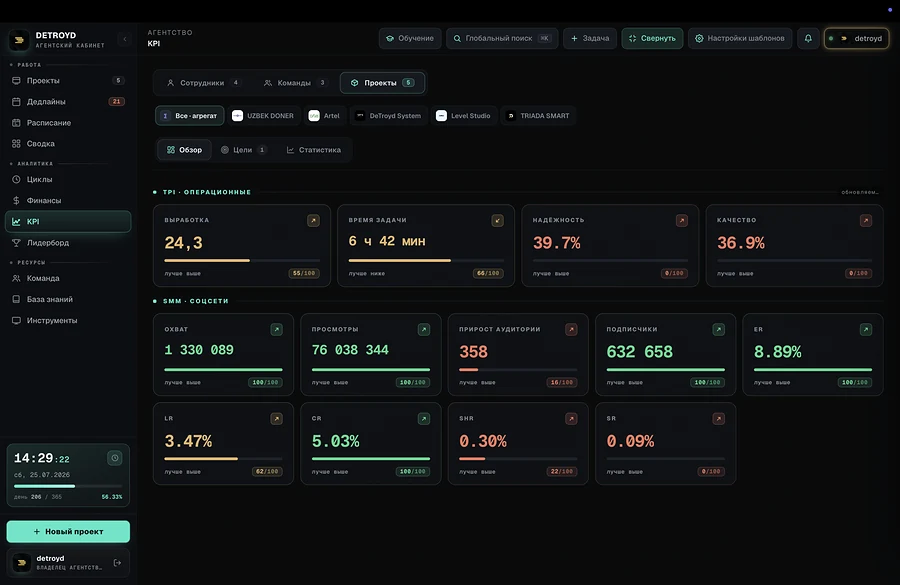Select the UZBEK DONER project filter

pyautogui.click(x=263, y=116)
